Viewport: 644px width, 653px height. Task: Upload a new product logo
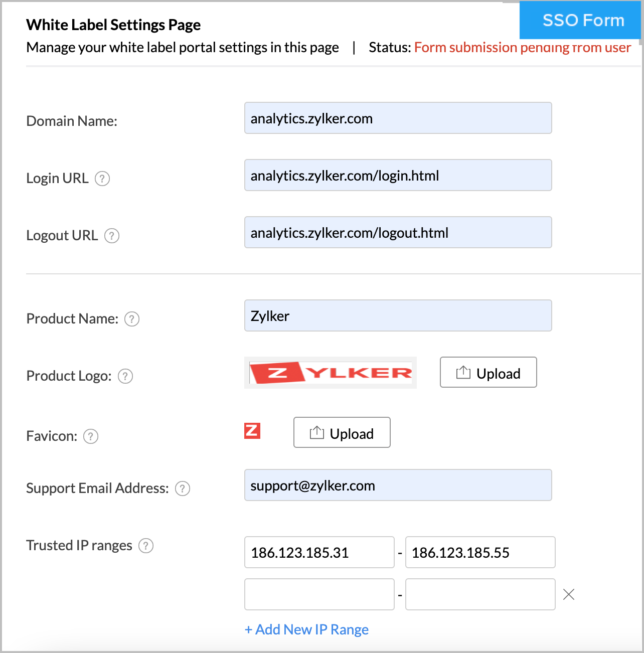(488, 372)
